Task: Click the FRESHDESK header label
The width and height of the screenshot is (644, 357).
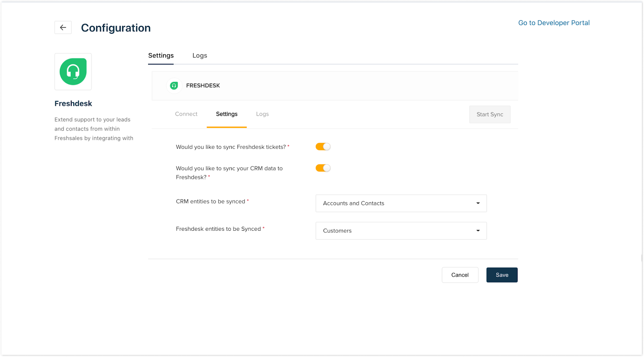Action: (203, 86)
